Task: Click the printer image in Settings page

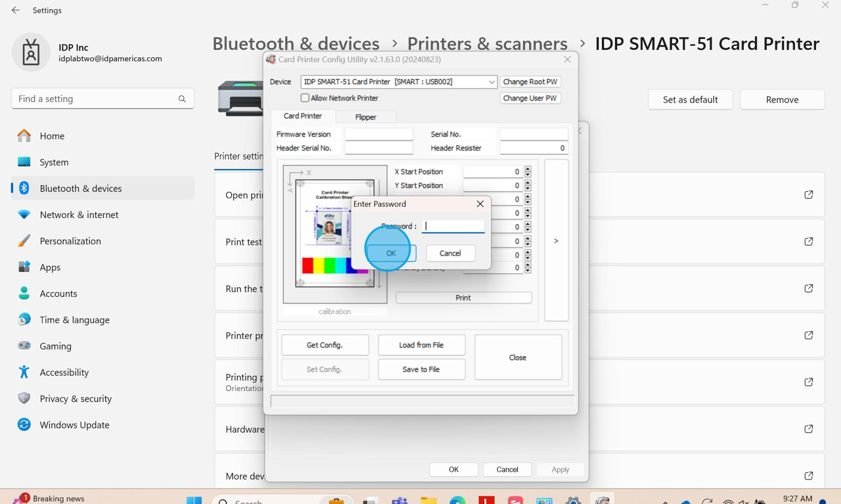Action: [240, 99]
